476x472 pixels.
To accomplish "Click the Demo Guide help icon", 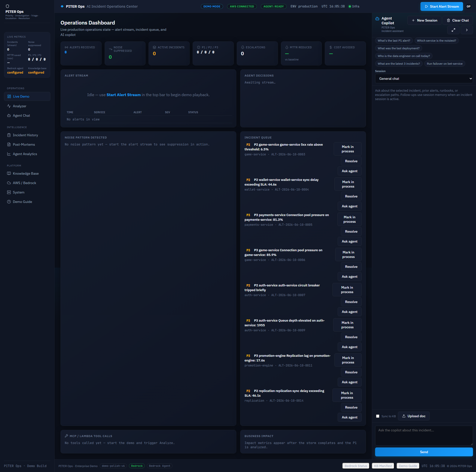I will [9, 202].
